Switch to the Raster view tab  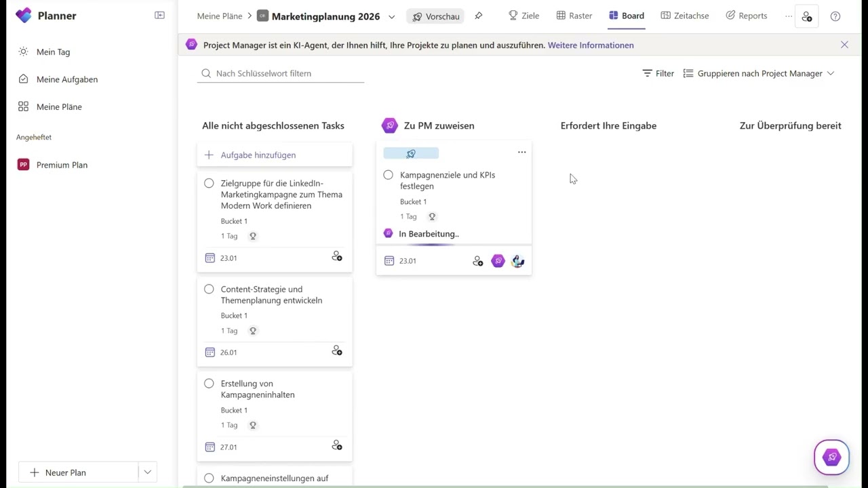click(x=574, y=16)
